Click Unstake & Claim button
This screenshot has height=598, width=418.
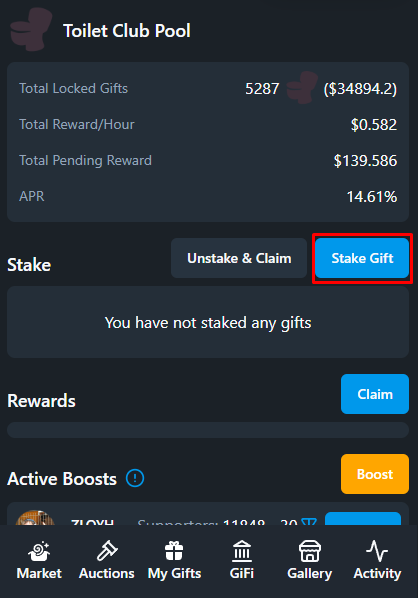click(x=239, y=258)
